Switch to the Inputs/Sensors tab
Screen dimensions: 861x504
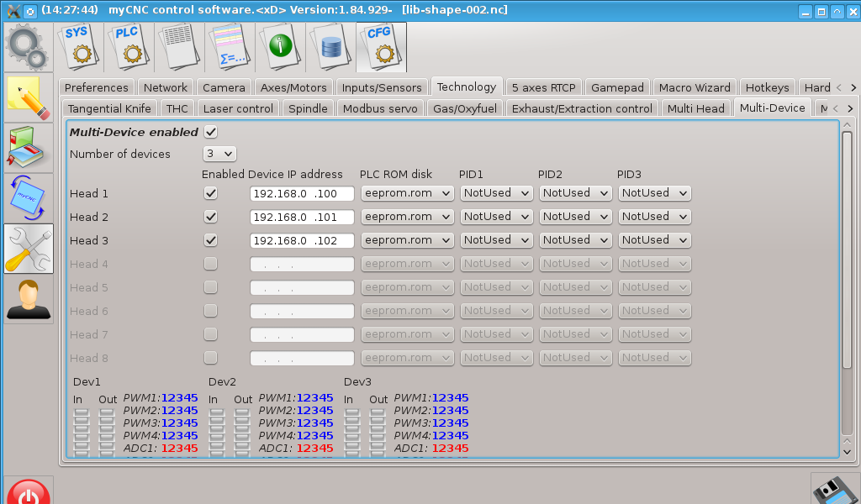pos(382,87)
